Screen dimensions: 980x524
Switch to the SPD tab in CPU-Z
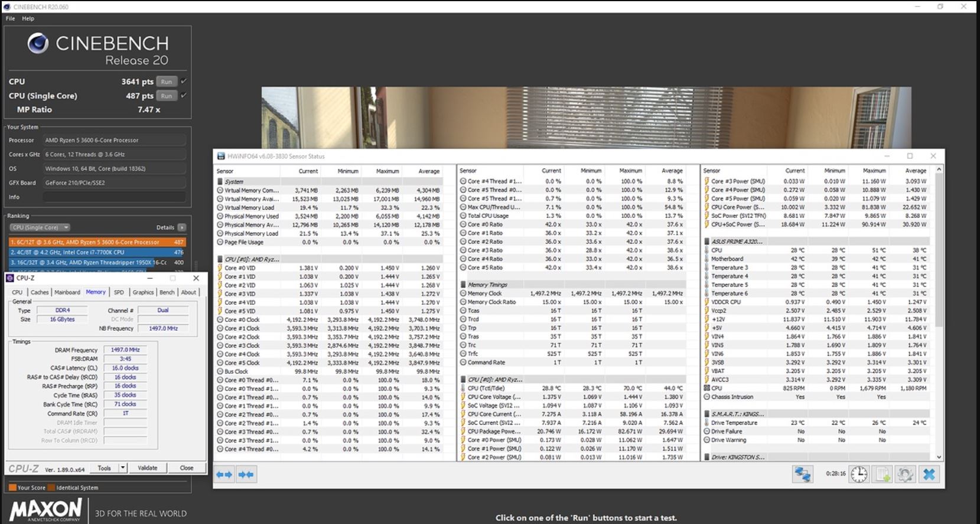coord(119,292)
